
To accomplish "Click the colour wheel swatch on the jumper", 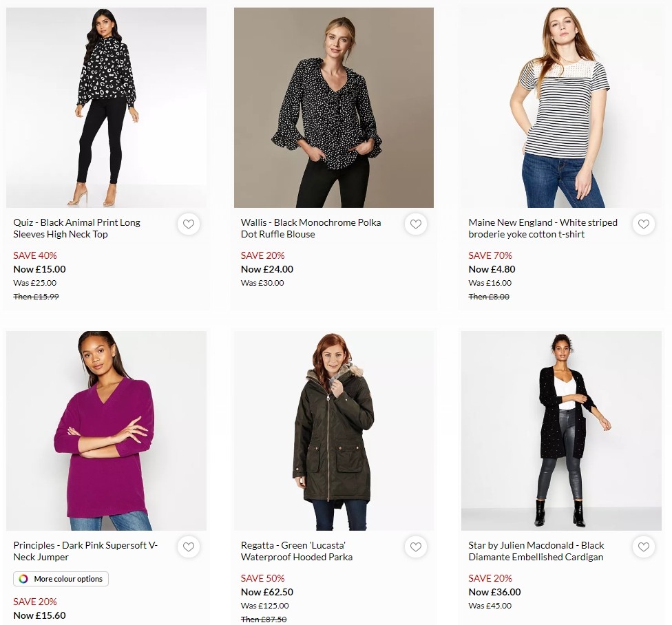I will tap(21, 579).
